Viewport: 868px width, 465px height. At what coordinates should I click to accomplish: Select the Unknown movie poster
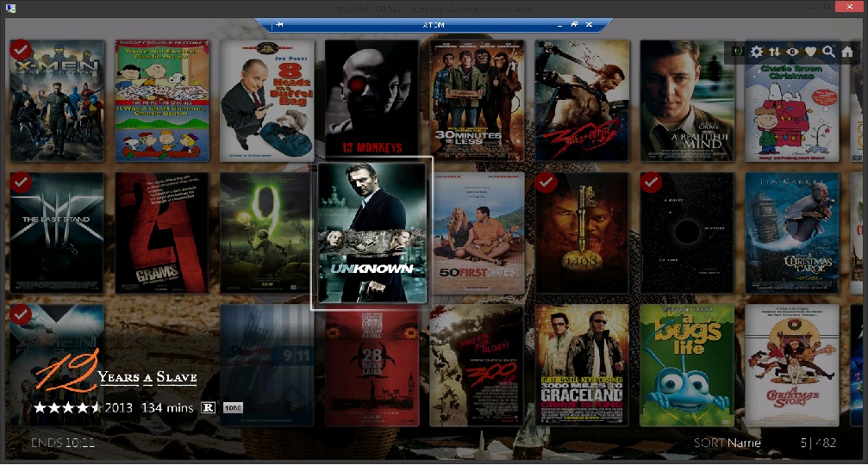(372, 233)
